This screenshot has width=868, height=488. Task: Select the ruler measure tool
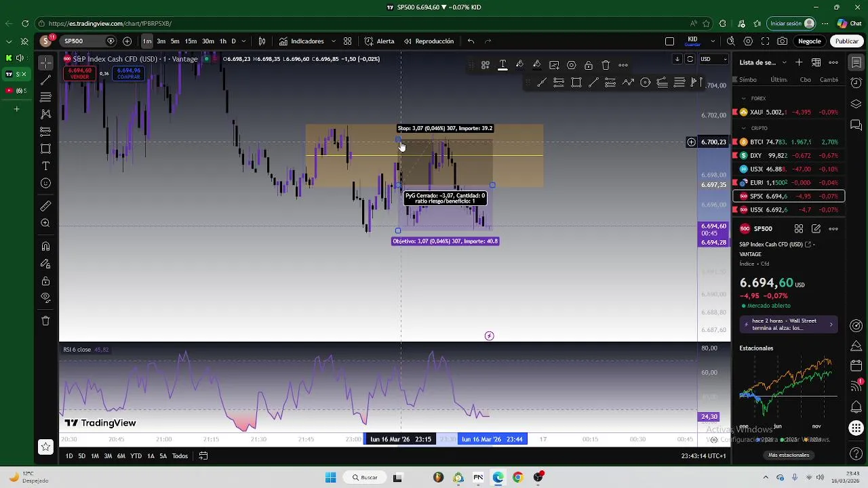tap(45, 206)
